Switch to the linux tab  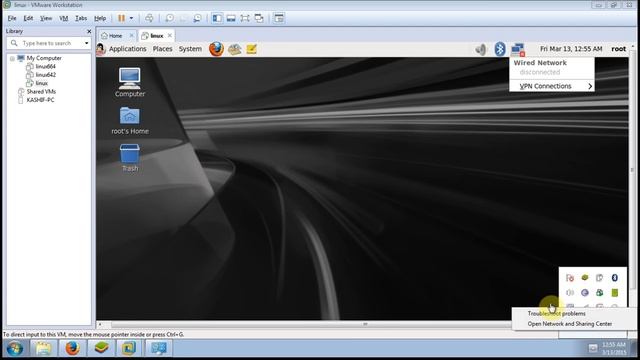(156, 36)
